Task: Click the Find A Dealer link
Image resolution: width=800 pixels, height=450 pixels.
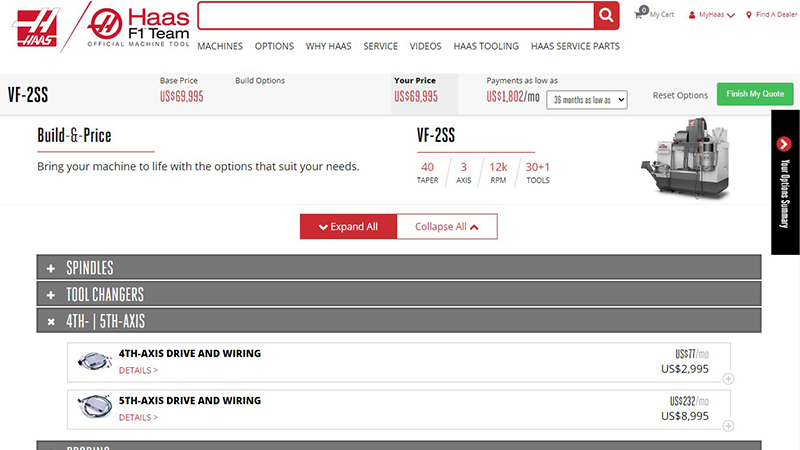Action: point(776,15)
